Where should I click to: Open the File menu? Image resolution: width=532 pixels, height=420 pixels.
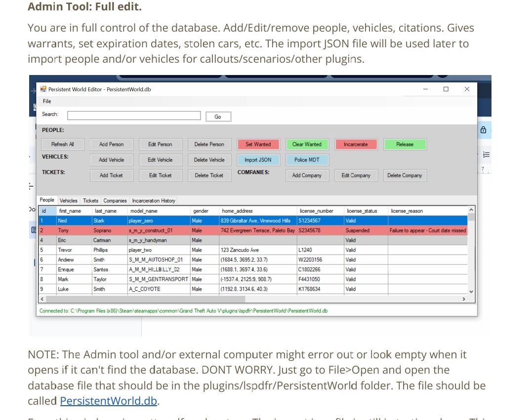coord(47,101)
